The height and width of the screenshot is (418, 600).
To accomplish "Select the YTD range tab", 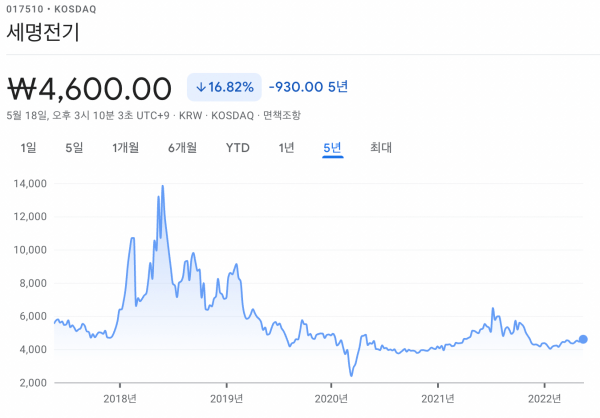I will point(238,148).
